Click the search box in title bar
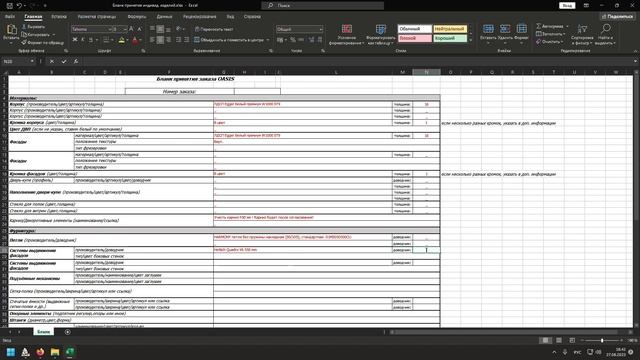 pos(322,6)
